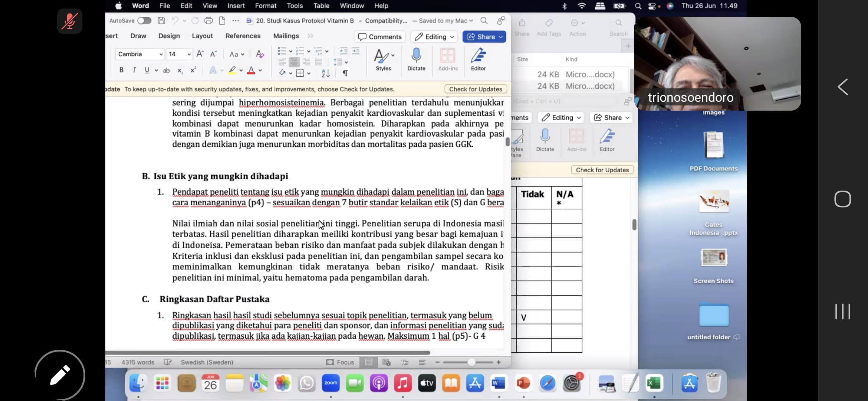Expand the line spacing dropdown arrow
Image resolution: width=868 pixels, height=401 pixels.
[x=346, y=62]
